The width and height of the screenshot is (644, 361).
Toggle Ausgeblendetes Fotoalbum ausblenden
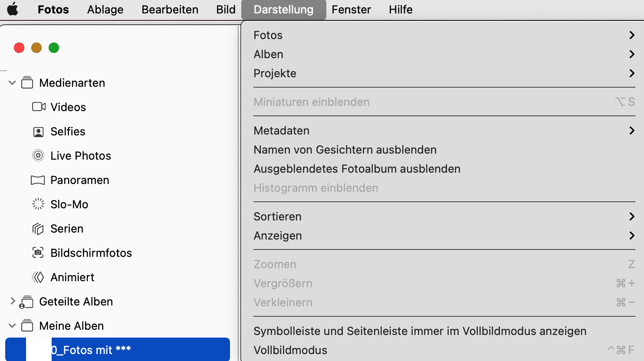pos(357,169)
